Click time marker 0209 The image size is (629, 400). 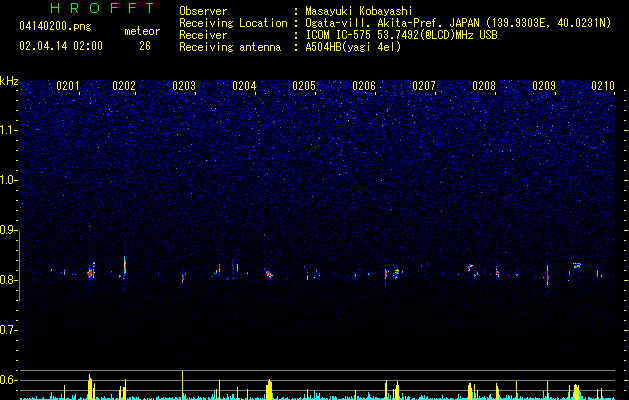pos(544,86)
